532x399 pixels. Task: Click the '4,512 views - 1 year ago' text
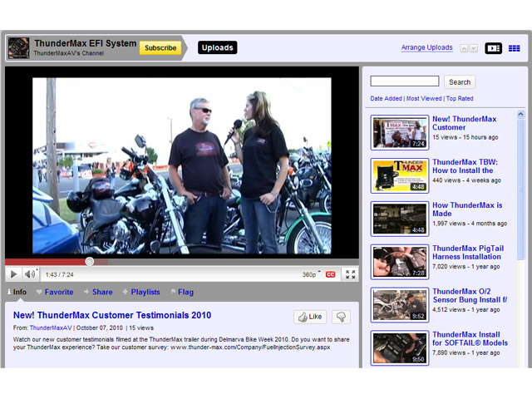465,310
